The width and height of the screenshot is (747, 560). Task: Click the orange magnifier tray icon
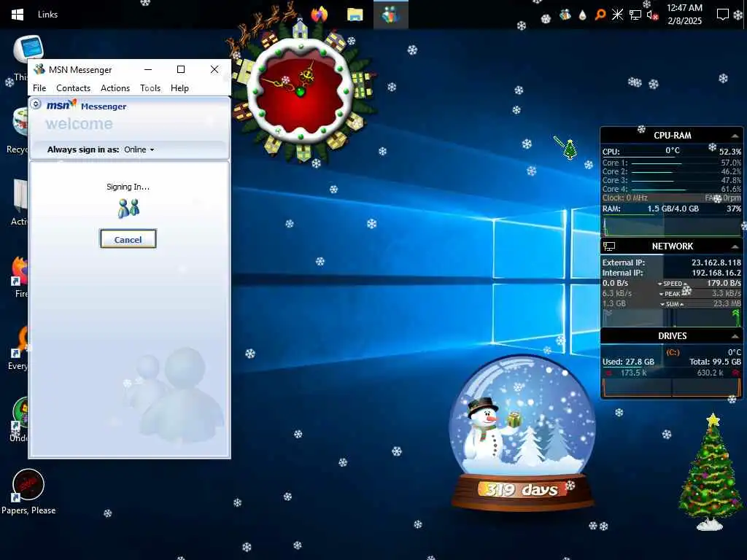(600, 15)
